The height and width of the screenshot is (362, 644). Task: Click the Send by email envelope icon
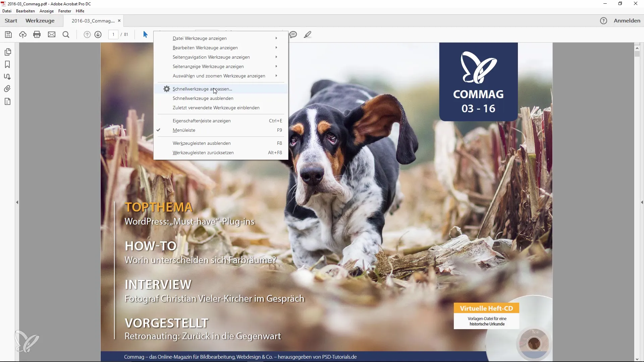click(x=52, y=35)
